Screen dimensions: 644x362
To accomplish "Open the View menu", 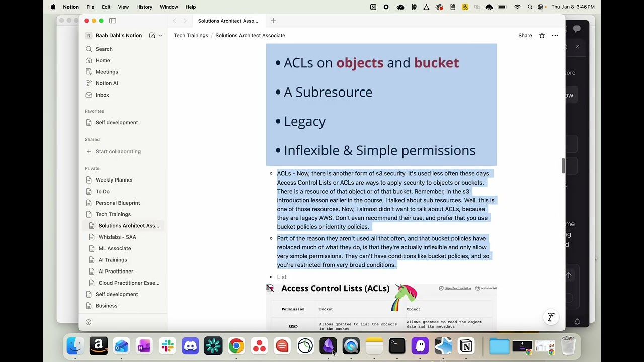I will click(x=123, y=7).
